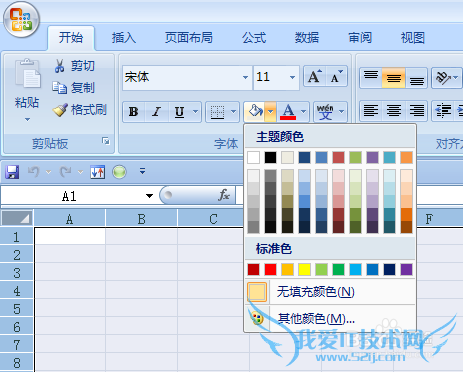Open the font size 11 dropdown

click(x=292, y=77)
